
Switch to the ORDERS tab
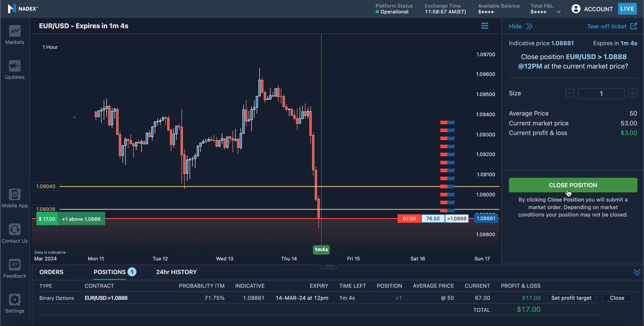coord(51,272)
